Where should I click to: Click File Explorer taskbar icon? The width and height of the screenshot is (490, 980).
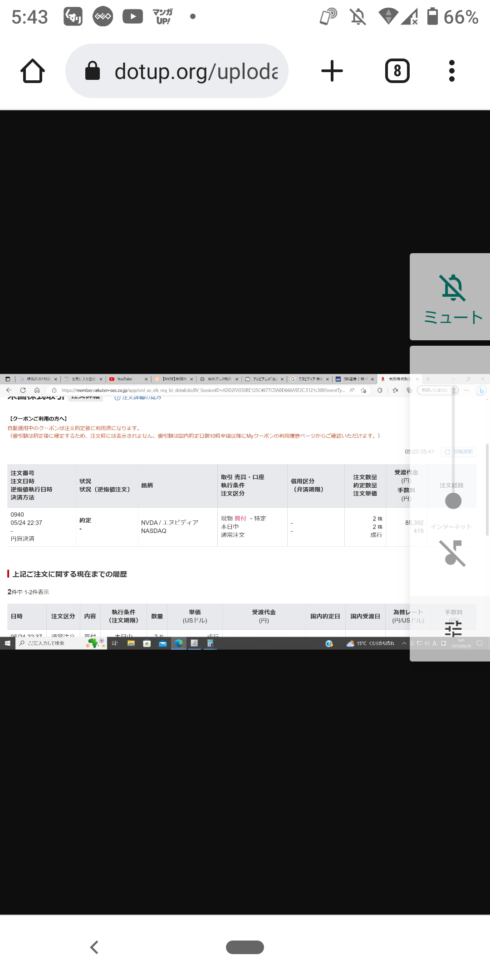click(131, 643)
